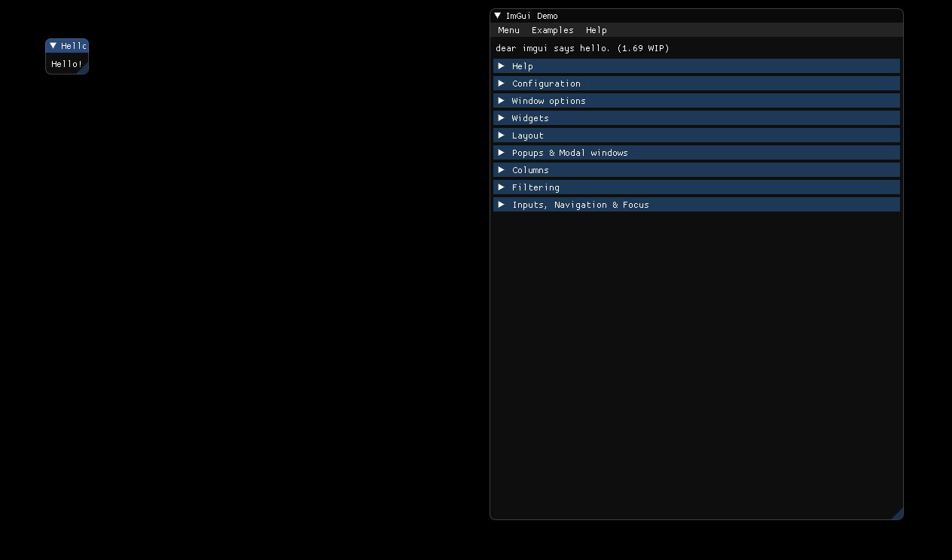The width and height of the screenshot is (952, 560).
Task: Click the dear imgui hello greeting text
Action: coord(582,47)
